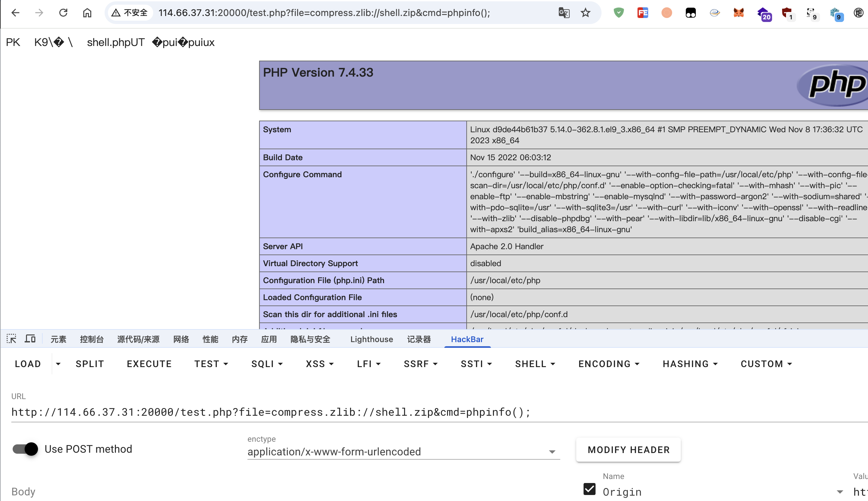Screen dimensions: 868x501
Task: Open the MetaMask fox extension
Action: (738, 13)
